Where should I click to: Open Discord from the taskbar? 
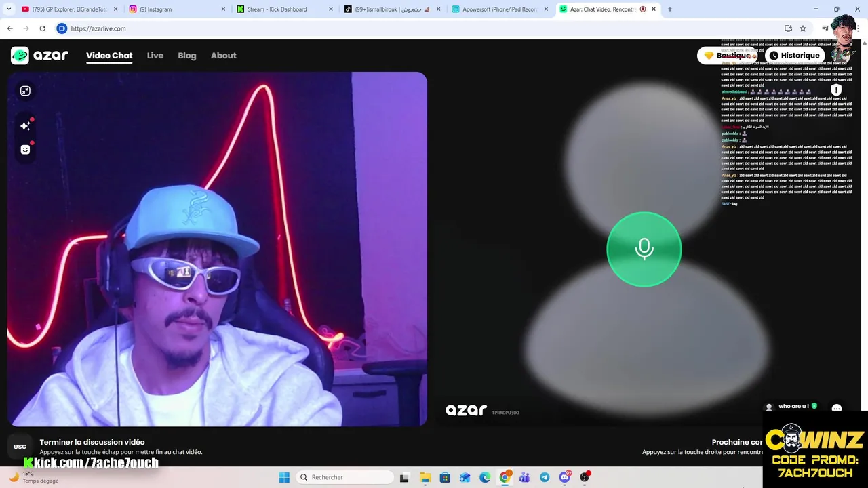click(x=564, y=477)
